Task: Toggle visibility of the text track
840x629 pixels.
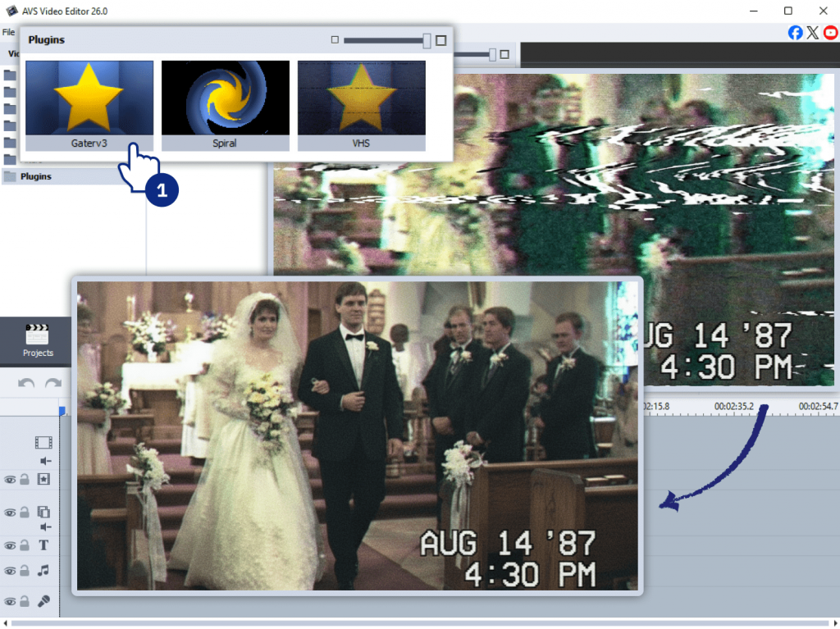Action: point(10,546)
